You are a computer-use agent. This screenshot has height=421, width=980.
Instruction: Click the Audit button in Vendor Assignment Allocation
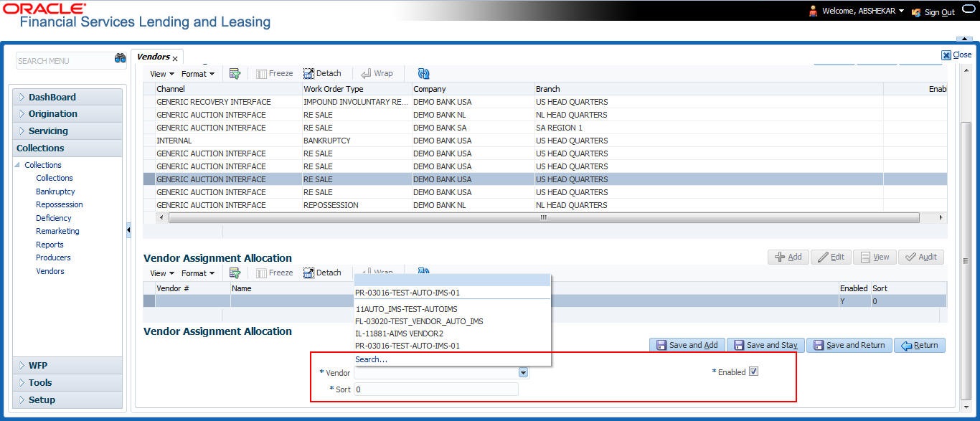pos(921,257)
